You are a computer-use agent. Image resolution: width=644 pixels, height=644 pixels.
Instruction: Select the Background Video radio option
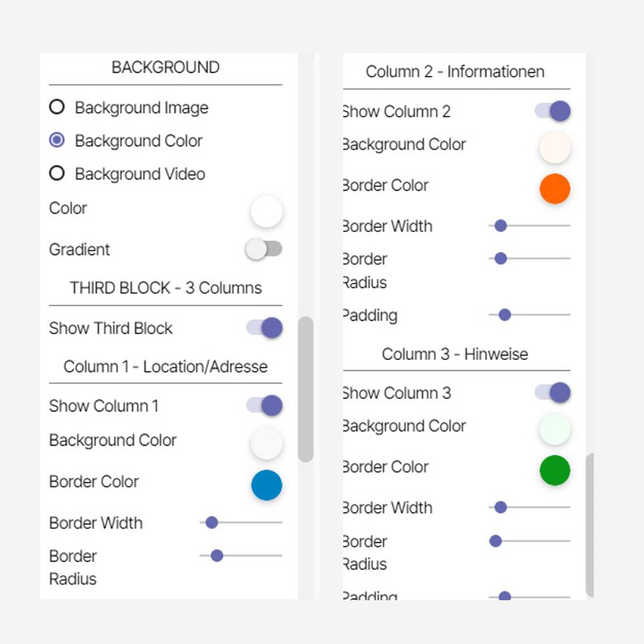click(x=57, y=173)
